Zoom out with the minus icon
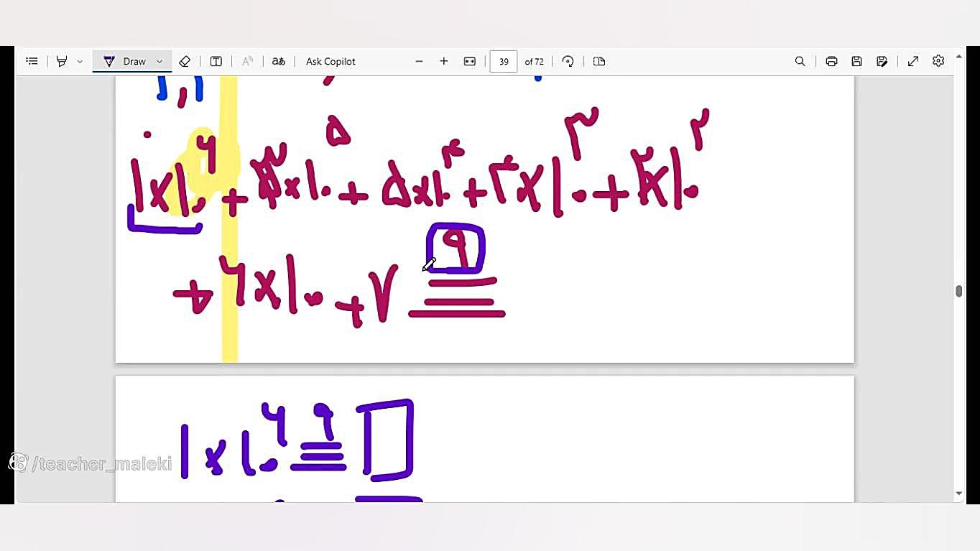Image resolution: width=980 pixels, height=551 pixels. click(419, 61)
